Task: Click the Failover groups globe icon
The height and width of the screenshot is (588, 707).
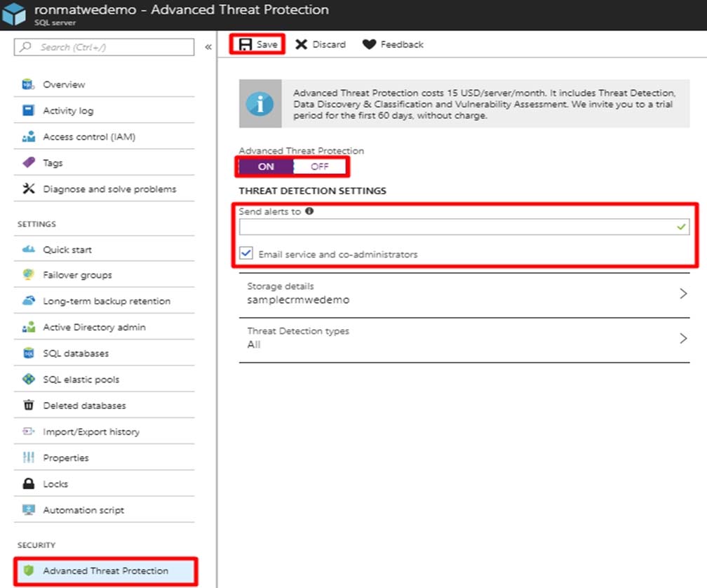Action: point(28,274)
